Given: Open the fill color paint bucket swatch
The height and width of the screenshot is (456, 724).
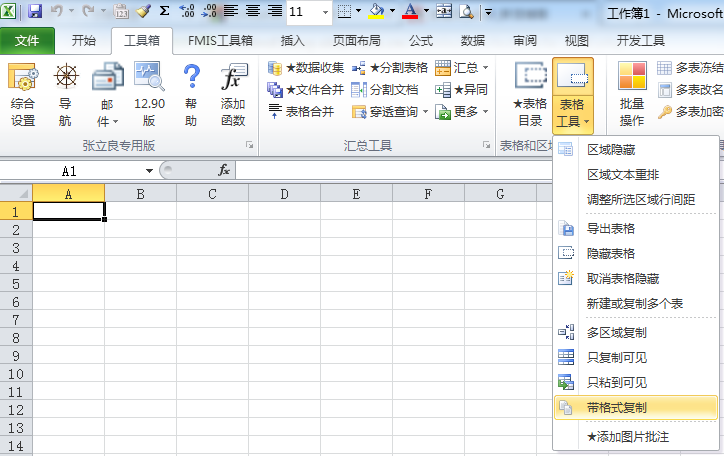Looking at the screenshot, I should 376,12.
